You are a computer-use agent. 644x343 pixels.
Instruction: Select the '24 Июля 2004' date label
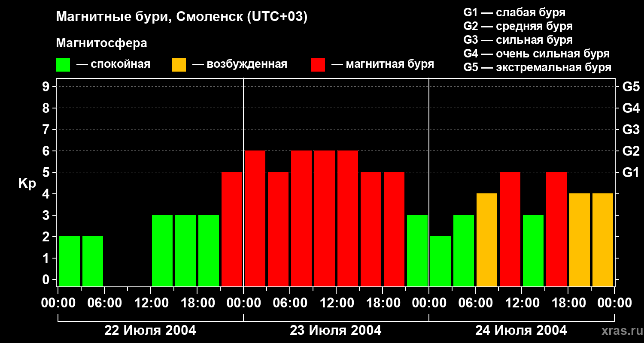(x=521, y=331)
